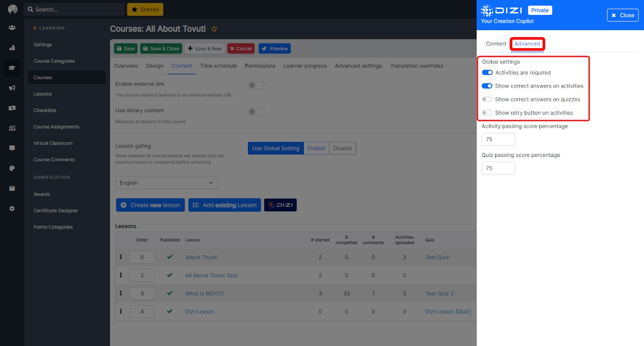Image resolution: width=644 pixels, height=346 pixels.
Task: Open Certificate Designer in sidebar
Action: point(56,211)
